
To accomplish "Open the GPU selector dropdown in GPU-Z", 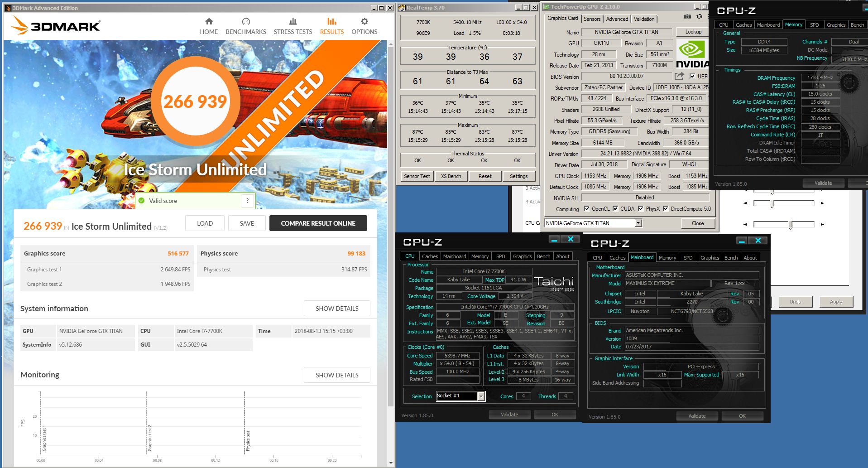I will pyautogui.click(x=638, y=223).
